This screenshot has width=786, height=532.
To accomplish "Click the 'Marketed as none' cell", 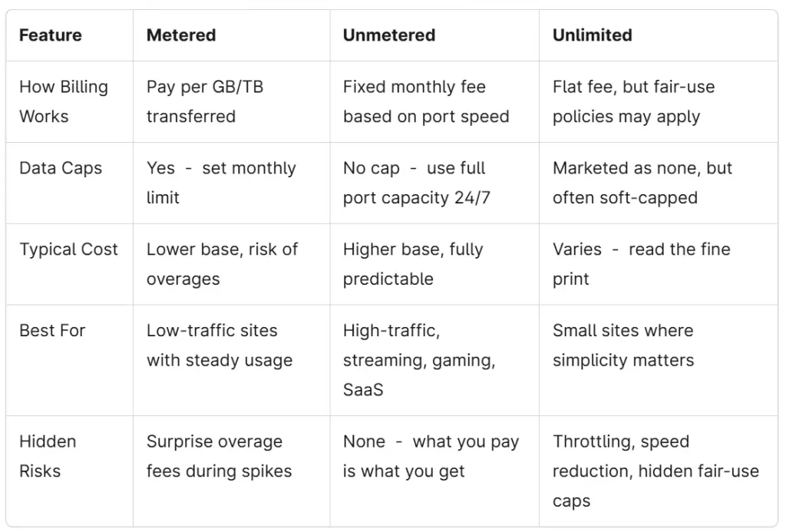I will tap(642, 183).
